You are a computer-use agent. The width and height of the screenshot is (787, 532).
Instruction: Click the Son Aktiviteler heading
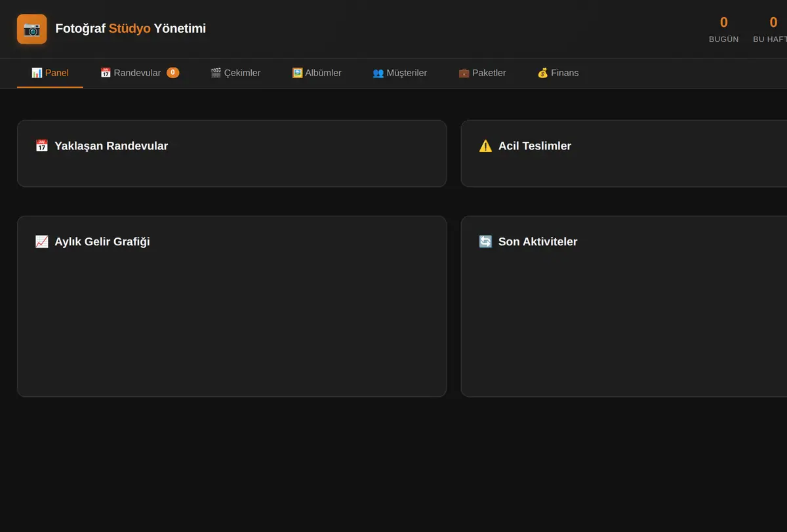[x=538, y=241]
